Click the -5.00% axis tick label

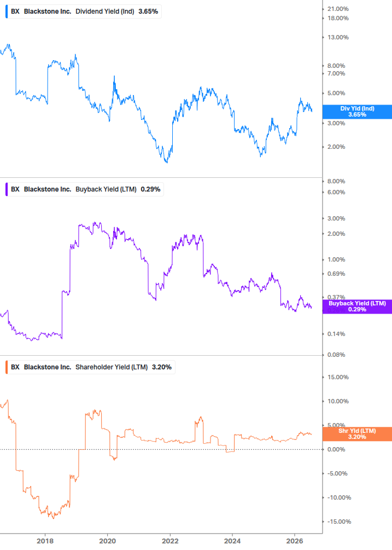337,473
